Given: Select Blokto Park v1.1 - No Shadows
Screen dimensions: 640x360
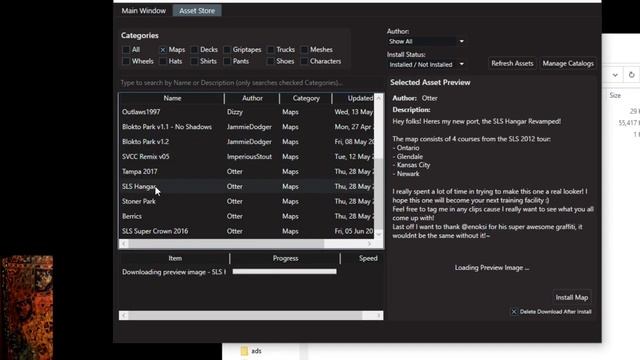Looking at the screenshot, I should pos(247,127).
